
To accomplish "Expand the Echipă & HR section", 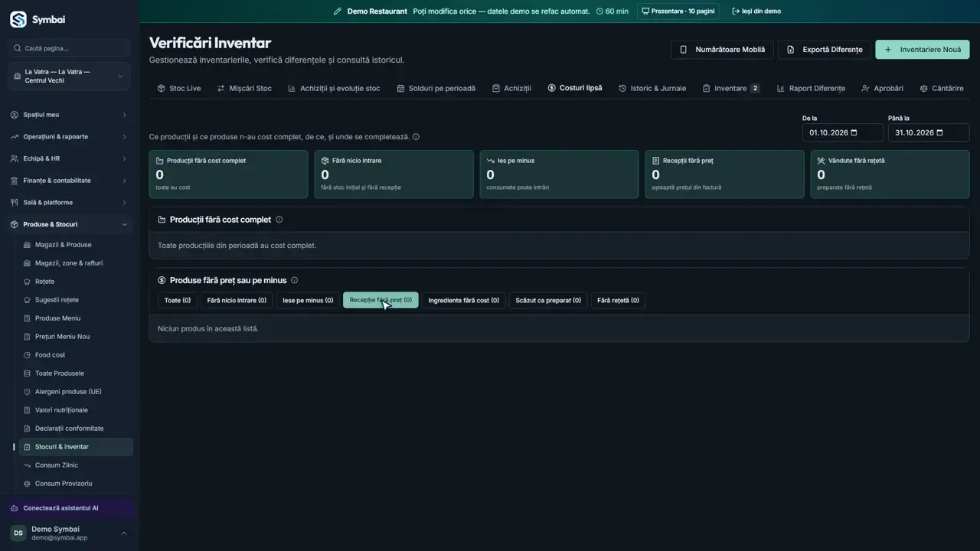I will coord(69,159).
